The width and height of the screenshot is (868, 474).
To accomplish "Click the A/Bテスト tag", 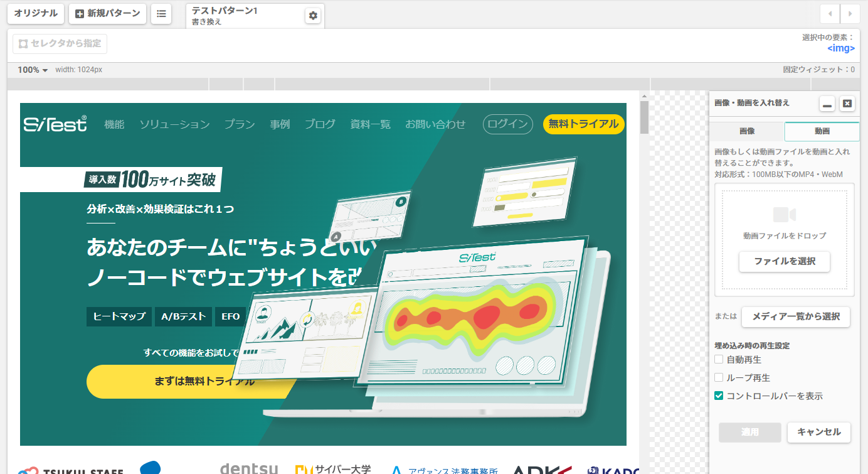I will [x=183, y=316].
